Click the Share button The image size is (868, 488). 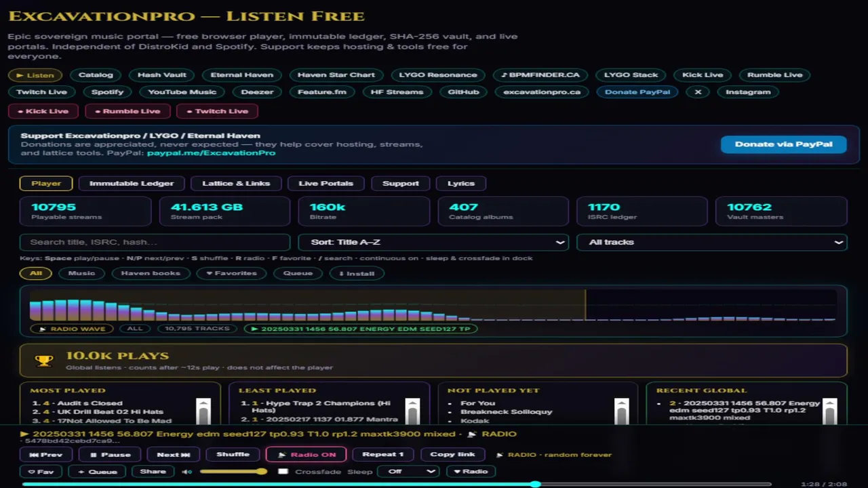pos(153,472)
